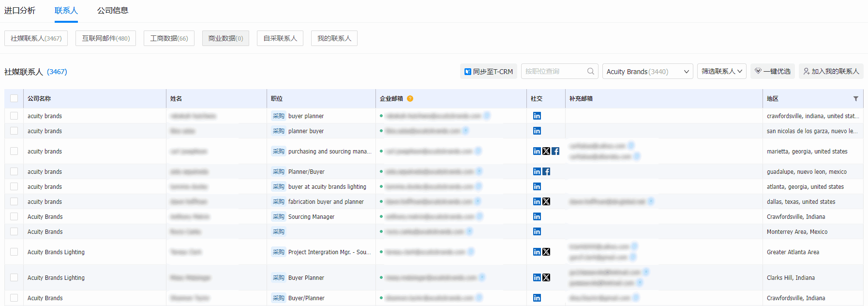Switch to the 进口分析 tab
This screenshot has width=868, height=306.
20,11
